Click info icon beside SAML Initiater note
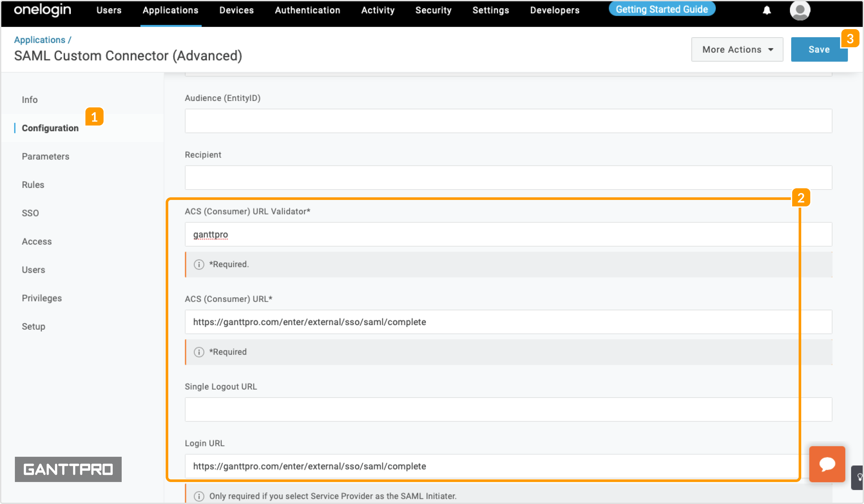The width and height of the screenshot is (864, 504). point(199,496)
